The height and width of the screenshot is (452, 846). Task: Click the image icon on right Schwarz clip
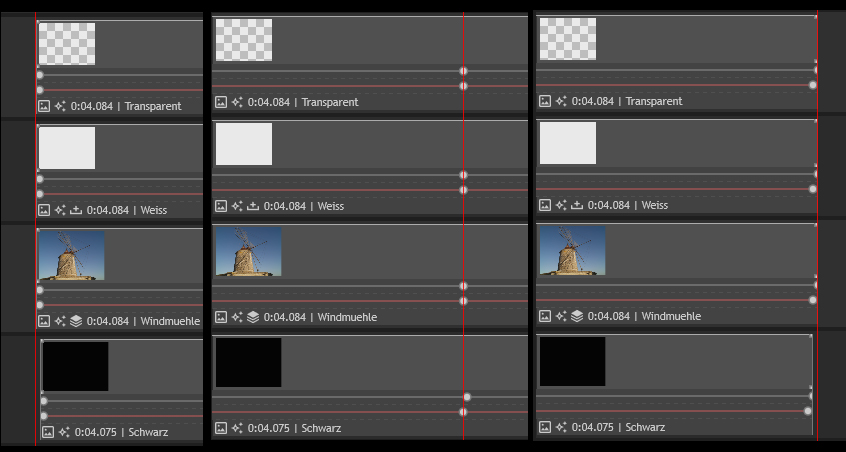coord(545,427)
